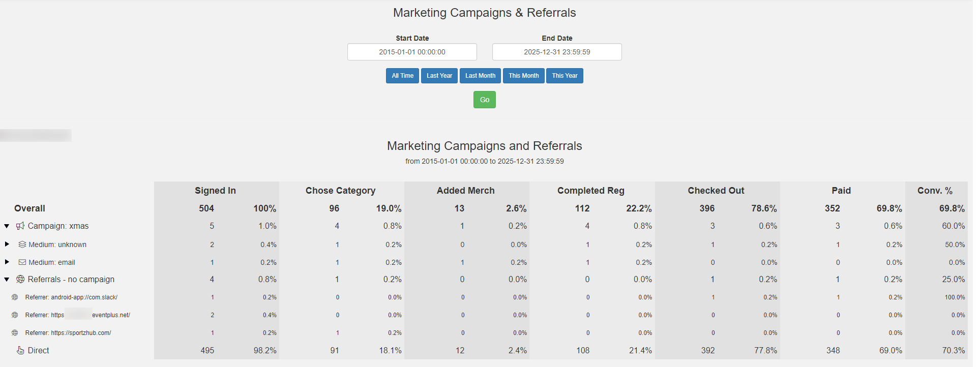Click globe icon for sportzhub.com referrer
This screenshot has width=980, height=367.
15,333
